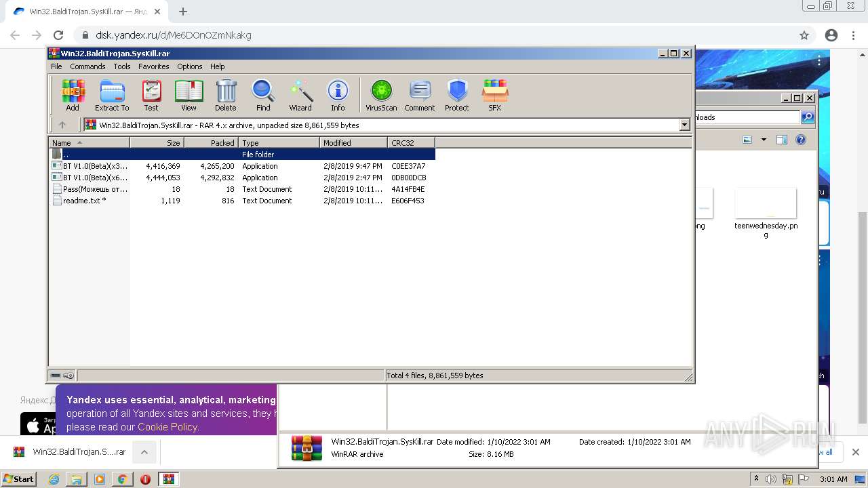This screenshot has height=488, width=868.
Task: Toggle the preview pane in Explorer
Action: tap(781, 140)
